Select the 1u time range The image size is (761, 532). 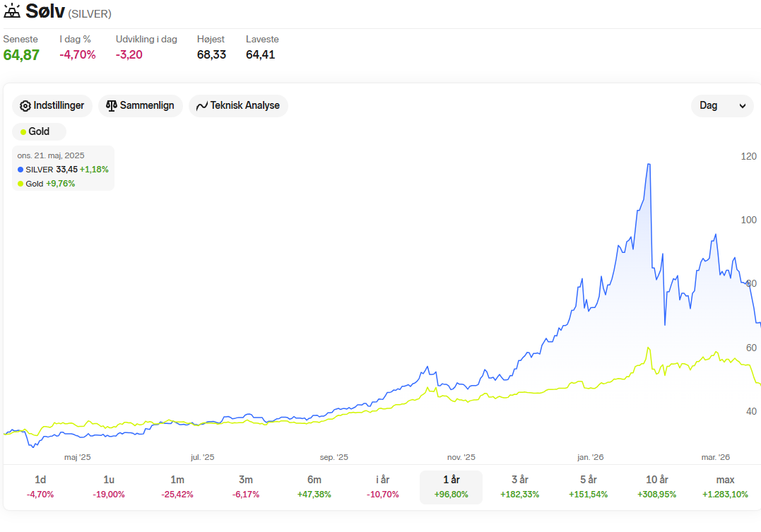[x=109, y=487]
